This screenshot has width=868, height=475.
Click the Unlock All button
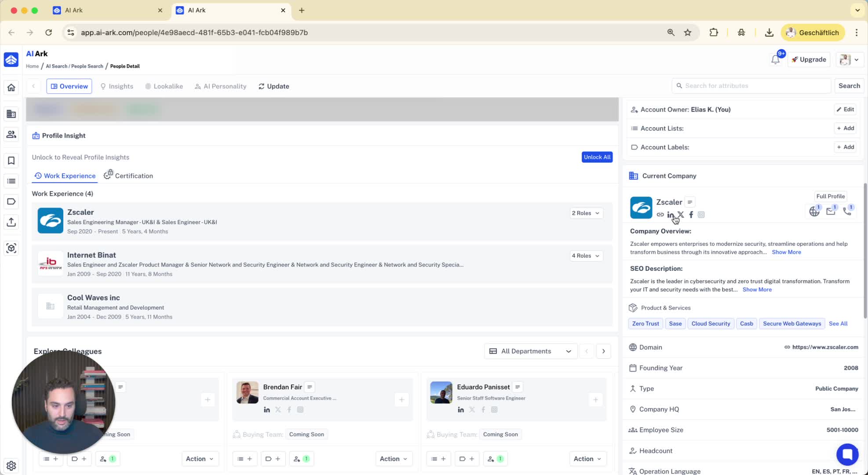point(597,157)
